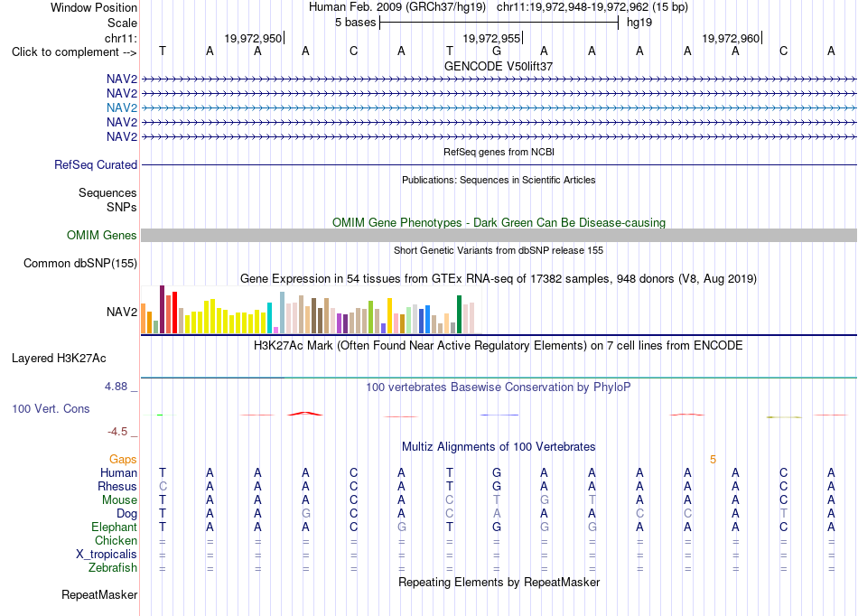The height and width of the screenshot is (616, 858).
Task: Click the '5 bases' scale bar label
Action: click(x=356, y=23)
